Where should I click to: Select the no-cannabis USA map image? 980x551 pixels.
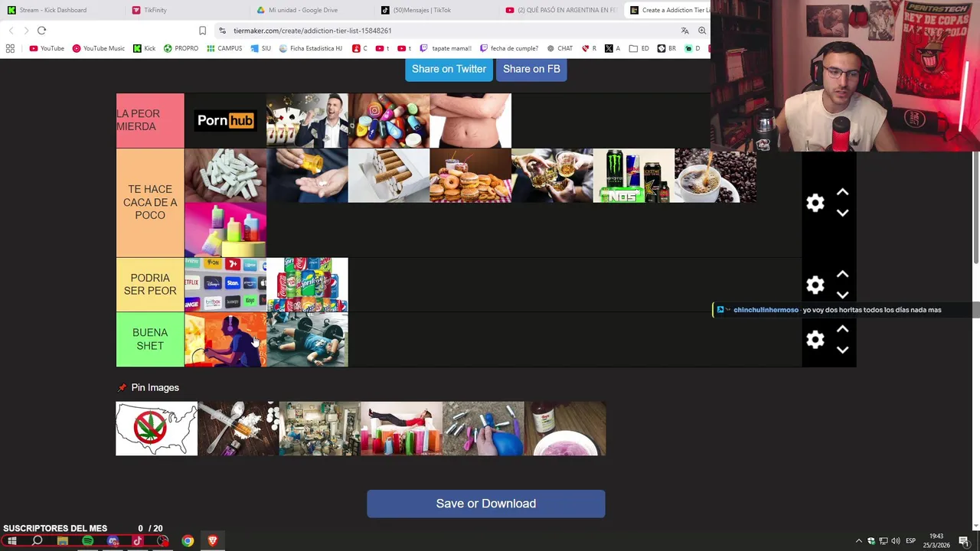pyautogui.click(x=156, y=429)
